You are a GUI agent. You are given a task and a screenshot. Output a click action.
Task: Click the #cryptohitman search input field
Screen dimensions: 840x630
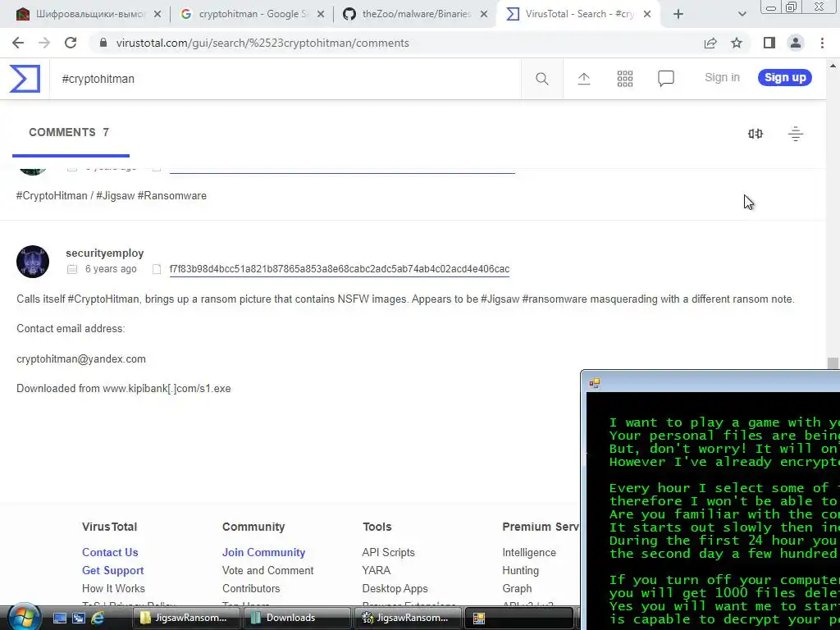coord(285,79)
